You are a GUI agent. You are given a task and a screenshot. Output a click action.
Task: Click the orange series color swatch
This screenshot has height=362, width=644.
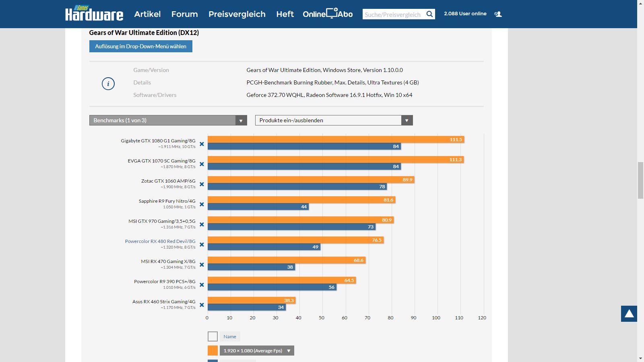[213, 351]
